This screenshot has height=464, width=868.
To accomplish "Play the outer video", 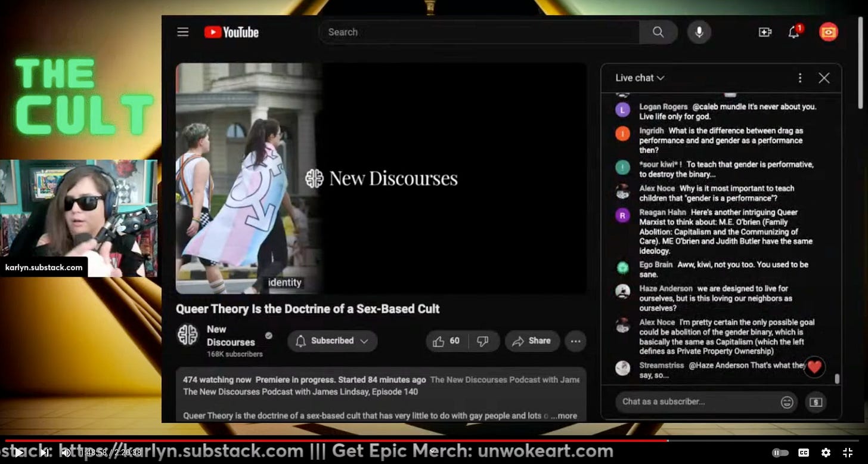I will 18,453.
